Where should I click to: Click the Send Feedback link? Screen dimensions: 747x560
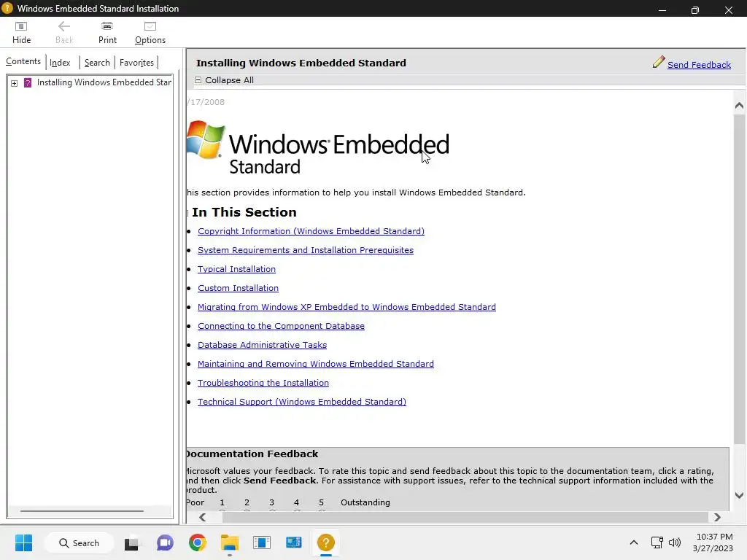point(699,65)
